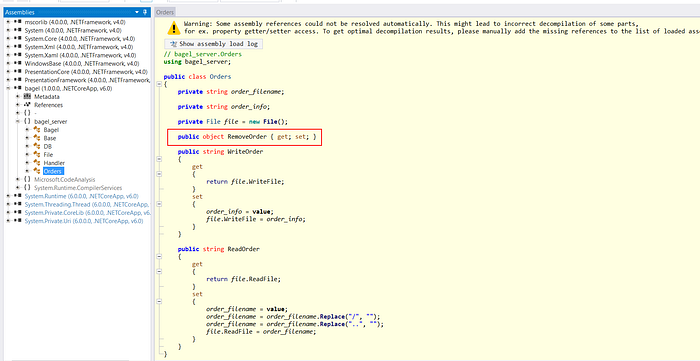The height and width of the screenshot is (361, 700).
Task: Click the System.Private.CoreLib assembly icon
Action: point(18,212)
